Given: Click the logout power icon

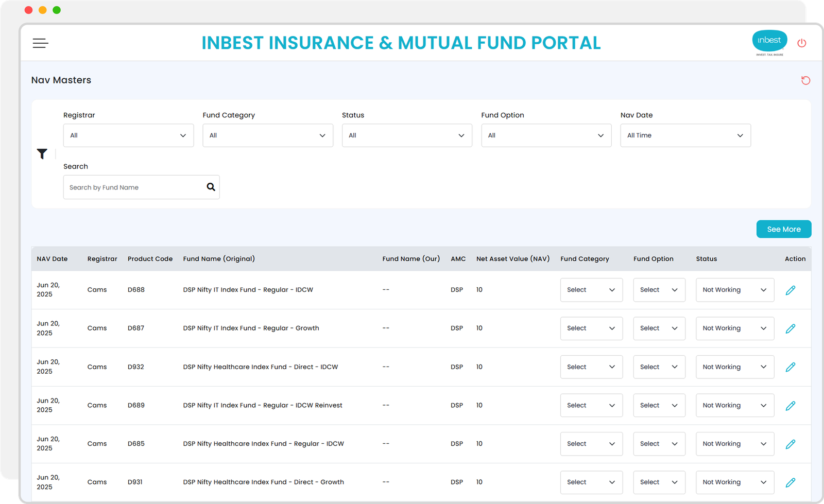Looking at the screenshot, I should point(801,43).
